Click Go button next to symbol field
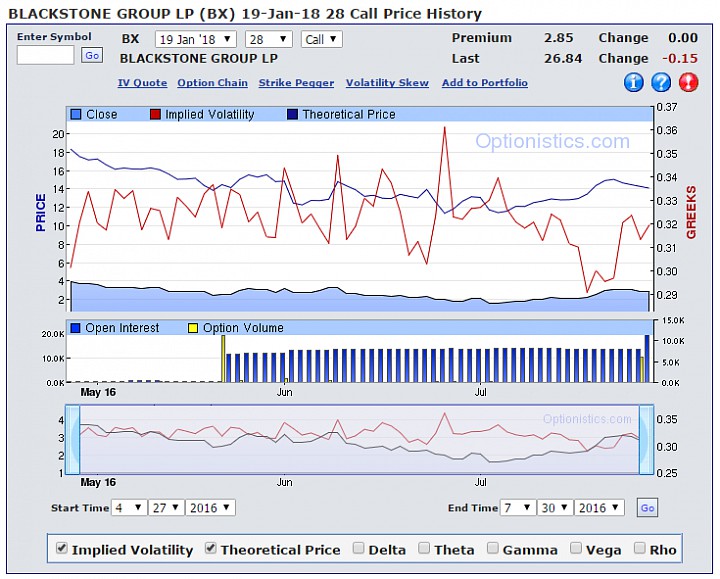The width and height of the screenshot is (720, 579). click(x=92, y=56)
